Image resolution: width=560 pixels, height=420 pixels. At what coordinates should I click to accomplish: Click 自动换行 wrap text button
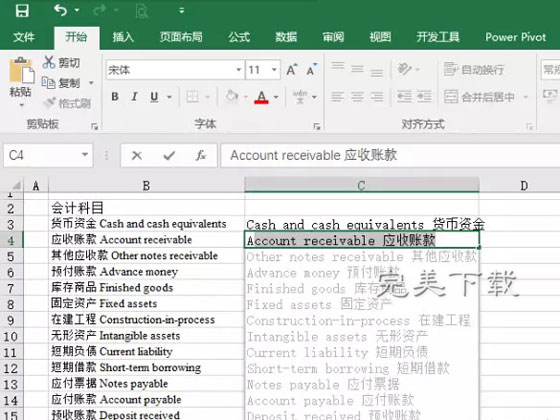pyautogui.click(x=474, y=69)
